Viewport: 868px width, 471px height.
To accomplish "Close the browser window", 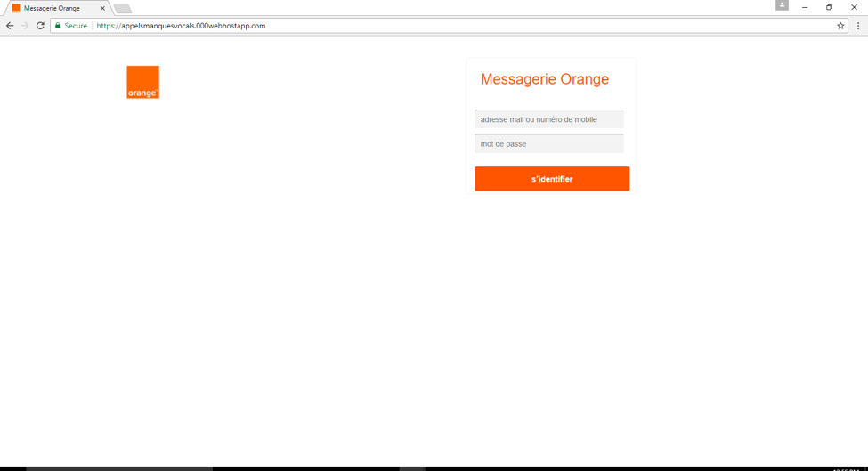I will click(x=854, y=7).
